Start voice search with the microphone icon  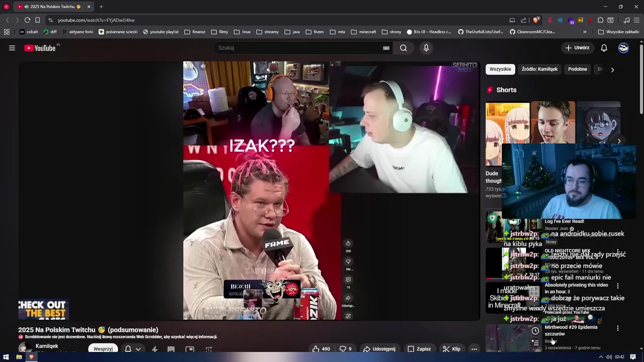pyautogui.click(x=426, y=48)
